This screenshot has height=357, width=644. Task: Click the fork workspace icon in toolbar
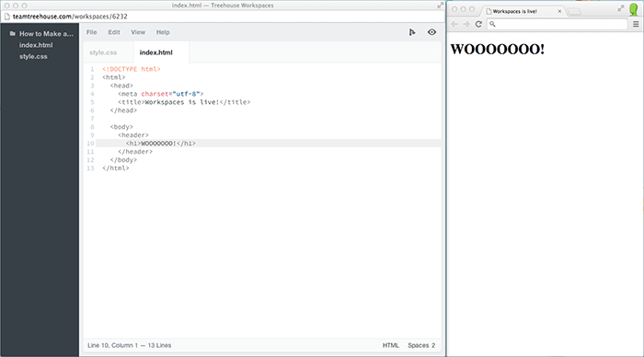pyautogui.click(x=412, y=32)
